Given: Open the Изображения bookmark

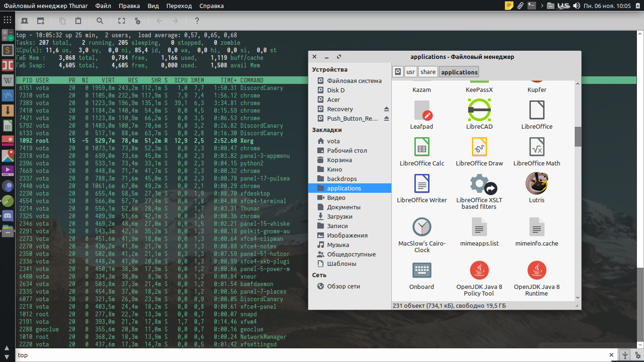Looking at the screenshot, I should pos(350,235).
